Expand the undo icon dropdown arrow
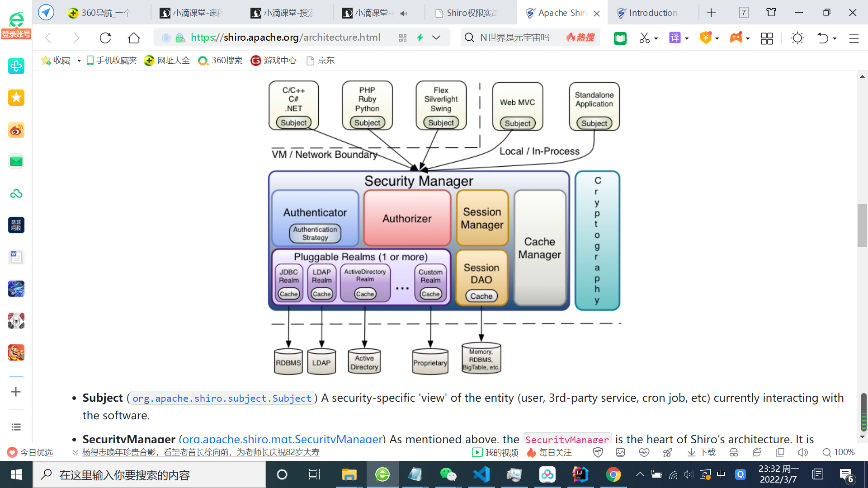The width and height of the screenshot is (868, 488). [x=835, y=38]
